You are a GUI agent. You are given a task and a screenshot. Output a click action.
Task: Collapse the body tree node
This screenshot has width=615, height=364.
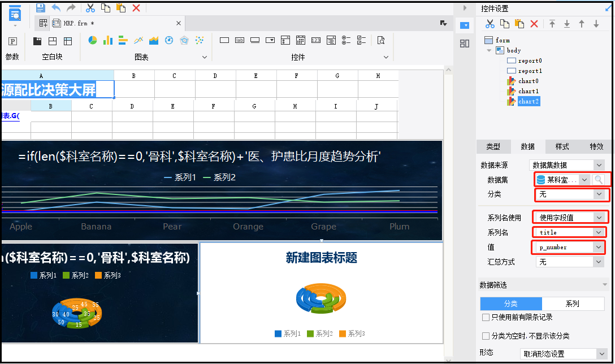489,51
